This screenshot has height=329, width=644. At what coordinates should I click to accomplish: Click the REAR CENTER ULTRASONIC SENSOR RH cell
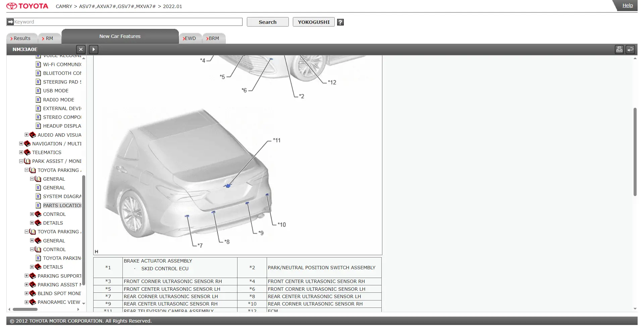180,304
